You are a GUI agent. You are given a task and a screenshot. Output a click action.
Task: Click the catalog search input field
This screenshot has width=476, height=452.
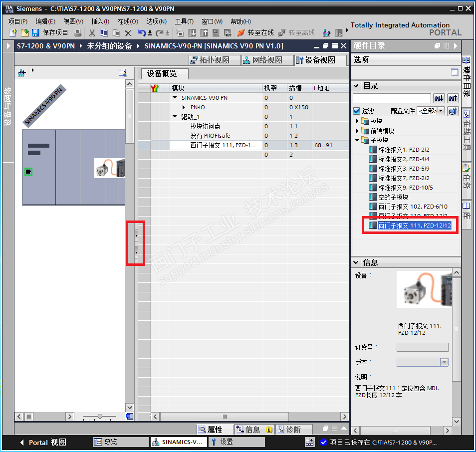[392, 98]
